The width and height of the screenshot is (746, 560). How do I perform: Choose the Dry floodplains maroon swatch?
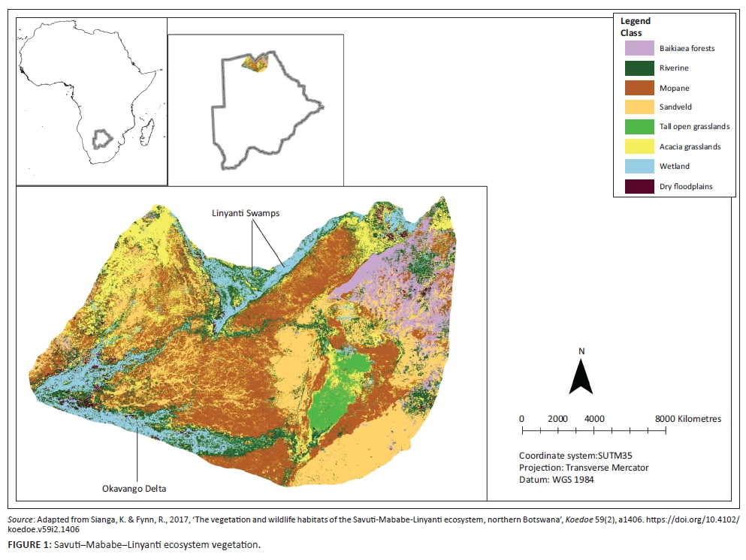click(638, 185)
